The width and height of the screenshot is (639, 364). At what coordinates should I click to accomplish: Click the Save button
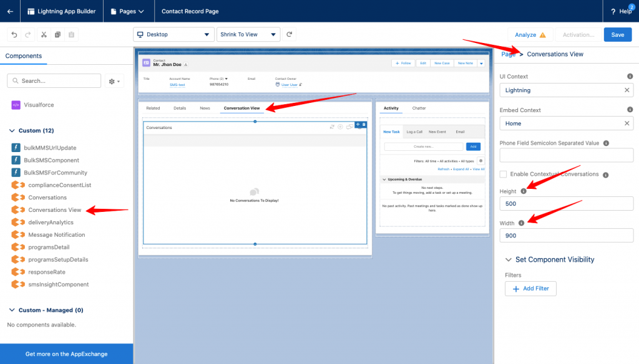[x=617, y=35]
